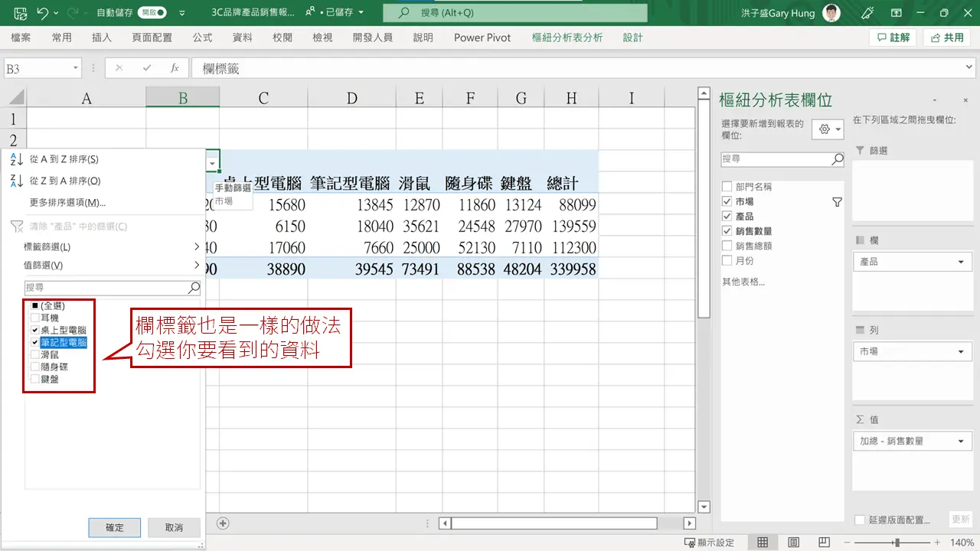Click the insert function fx icon

[175, 68]
